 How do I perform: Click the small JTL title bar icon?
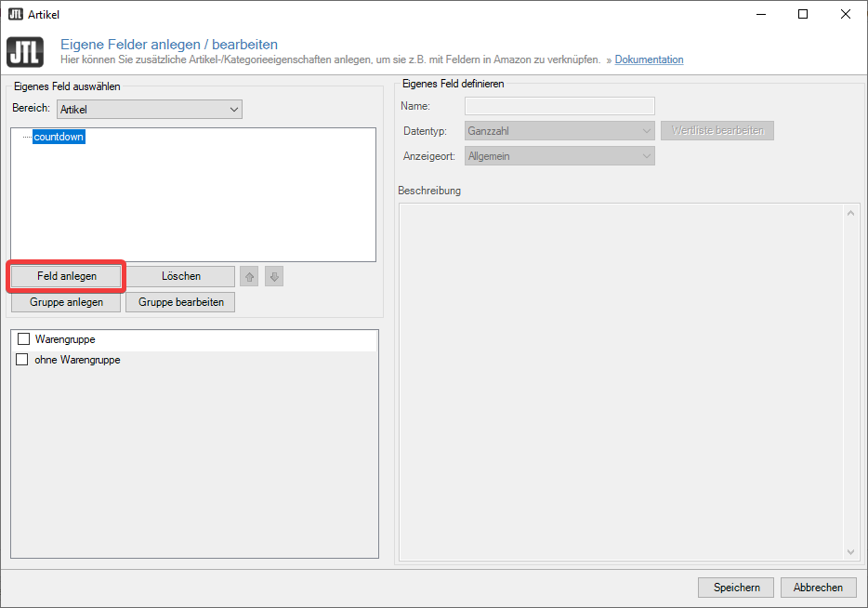16,14
